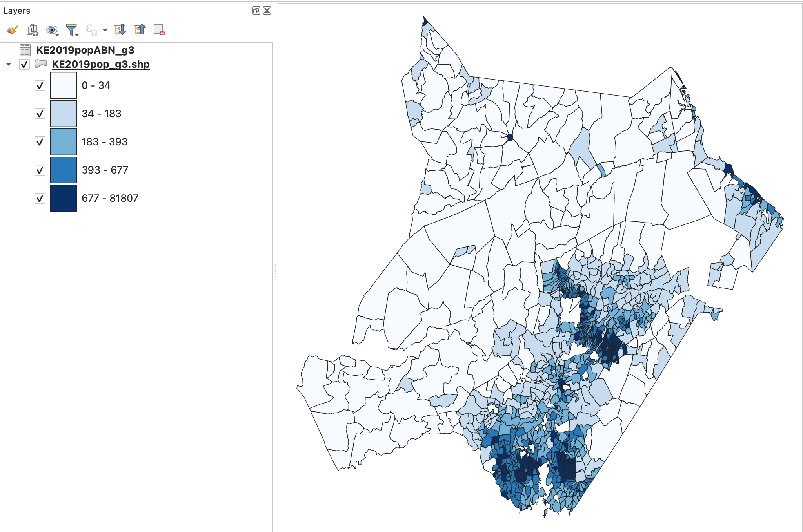Click the Expand All layers icon
Image resolution: width=803 pixels, height=532 pixels.
pos(120,30)
